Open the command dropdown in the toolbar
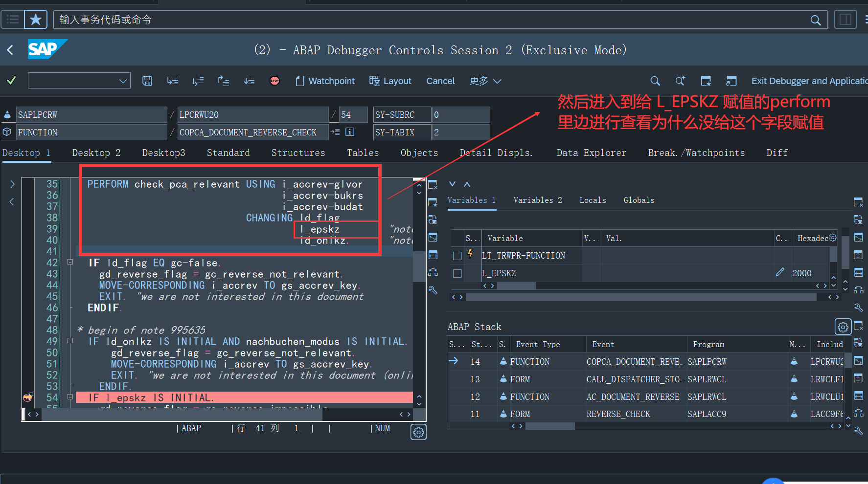This screenshot has height=484, width=868. (x=123, y=81)
